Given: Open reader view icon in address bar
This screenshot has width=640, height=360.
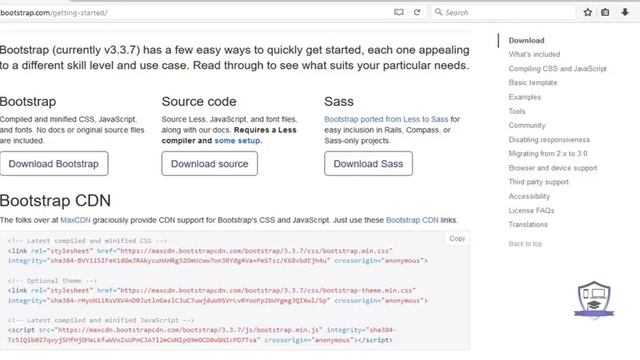Looking at the screenshot, I should [x=399, y=12].
